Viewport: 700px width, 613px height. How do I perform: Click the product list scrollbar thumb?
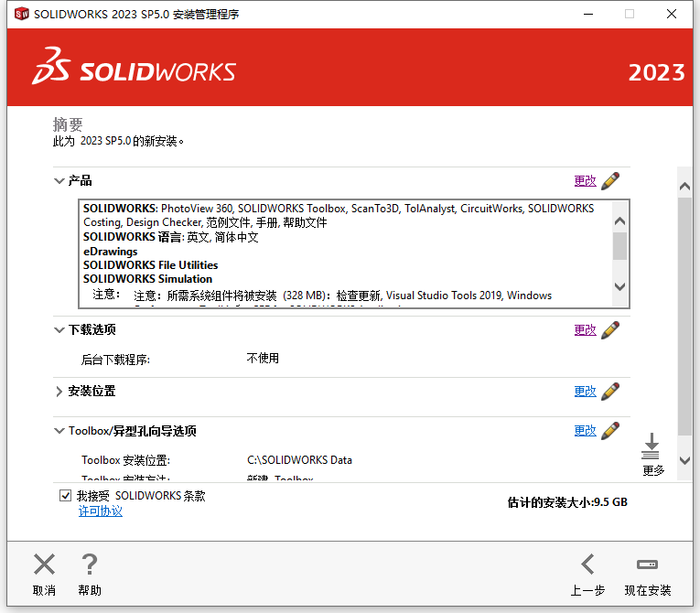[619, 246]
